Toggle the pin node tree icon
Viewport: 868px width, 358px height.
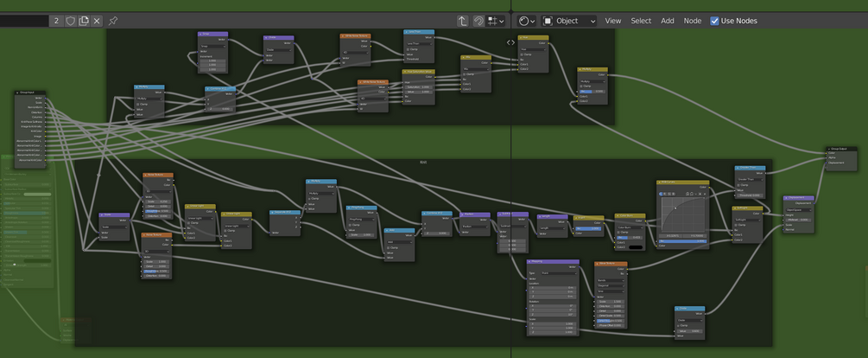(x=113, y=21)
